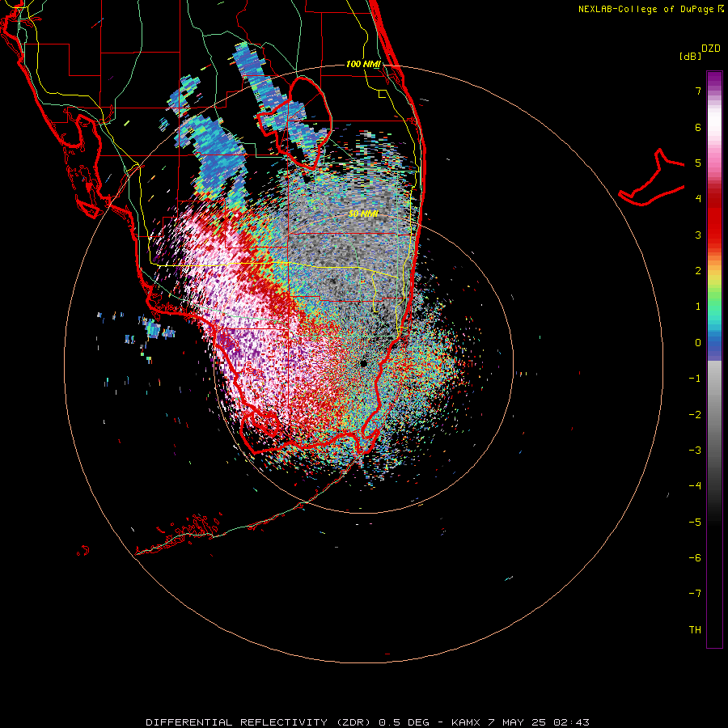Click the [dB] units label
The height and width of the screenshot is (728, 728).
[690, 56]
